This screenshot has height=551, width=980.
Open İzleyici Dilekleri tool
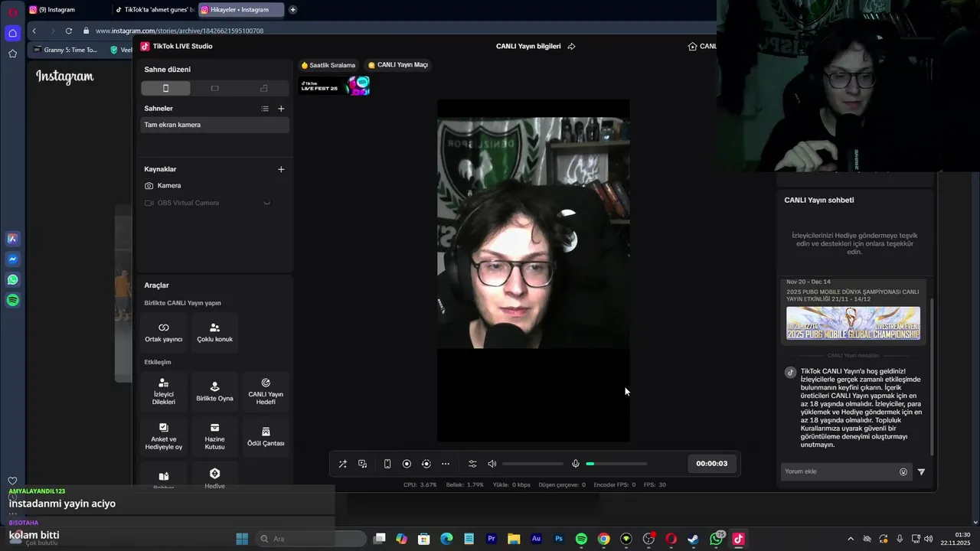point(164,391)
